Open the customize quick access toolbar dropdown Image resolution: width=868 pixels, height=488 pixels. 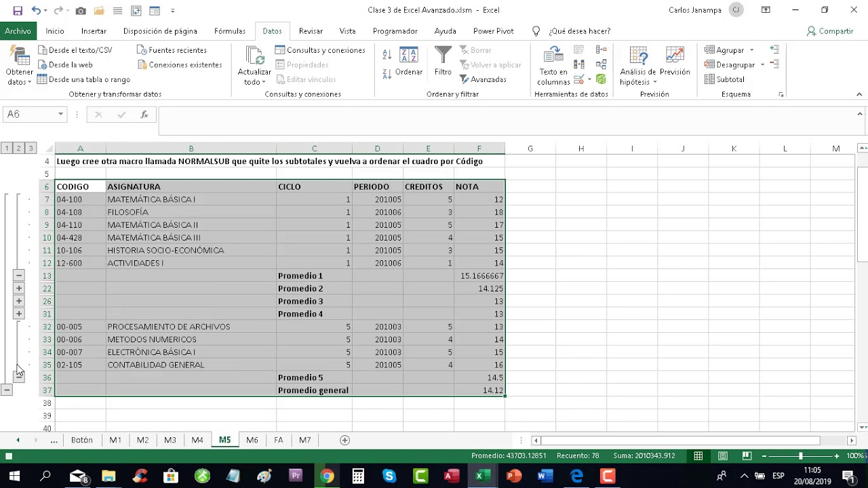172,11
